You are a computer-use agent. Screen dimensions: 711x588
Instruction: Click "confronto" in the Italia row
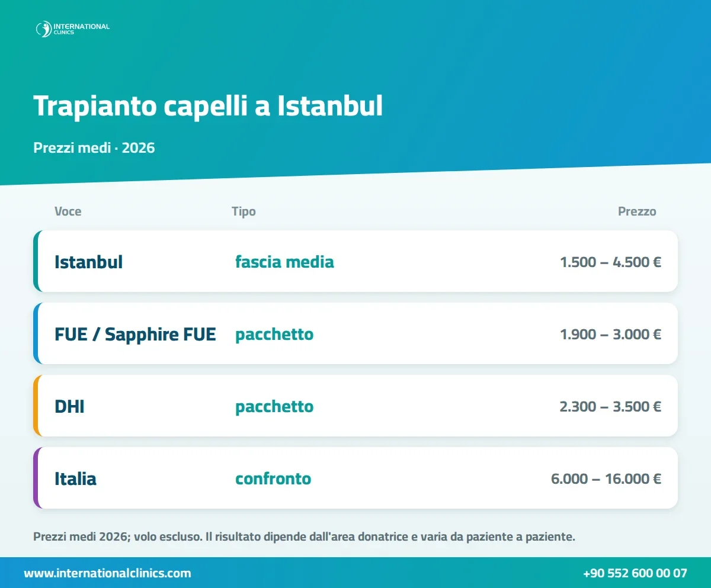pyautogui.click(x=273, y=478)
